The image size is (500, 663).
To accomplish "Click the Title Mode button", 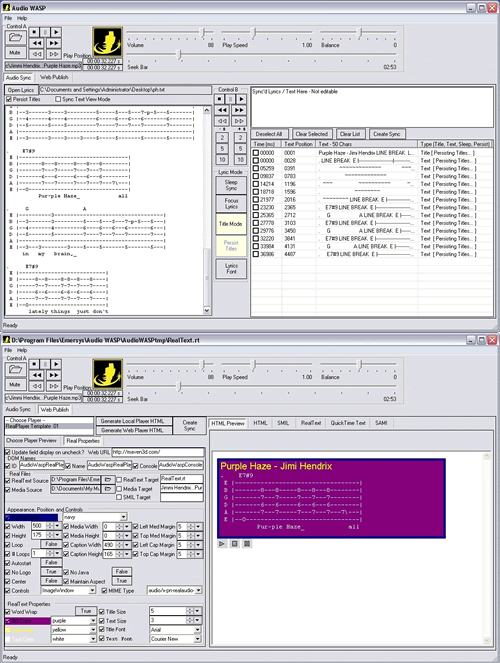I will [230, 224].
